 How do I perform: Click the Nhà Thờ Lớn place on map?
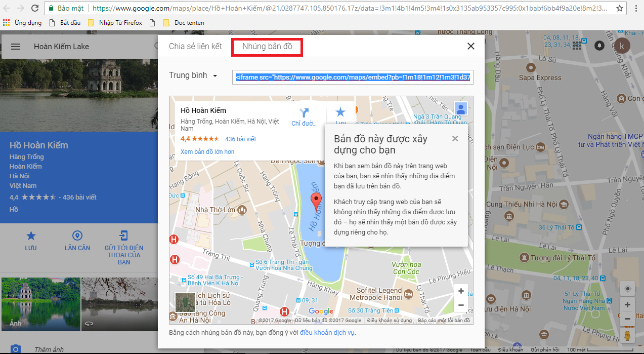(221, 210)
